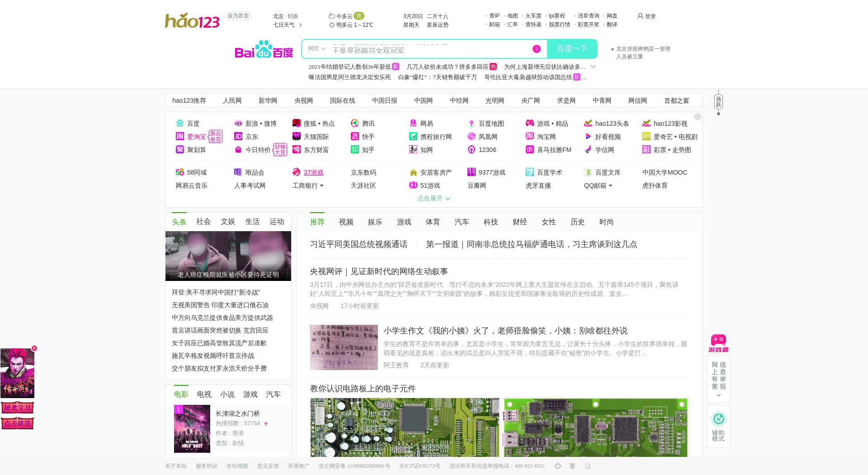Open the 12306 icon link
Screen dimensions: 868x475
tap(472, 150)
